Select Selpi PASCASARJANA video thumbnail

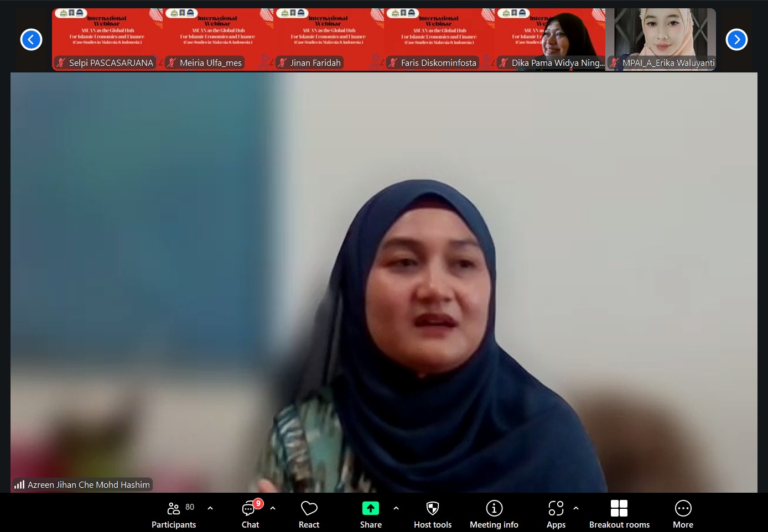pyautogui.click(x=107, y=39)
